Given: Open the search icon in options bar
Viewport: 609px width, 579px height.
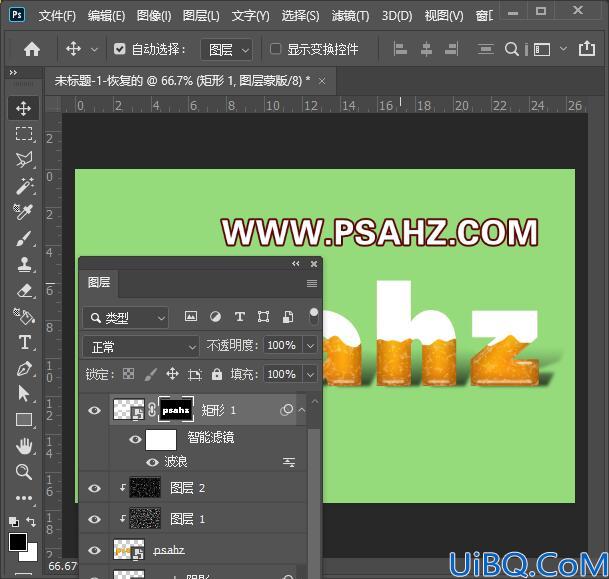Looking at the screenshot, I should coord(512,49).
